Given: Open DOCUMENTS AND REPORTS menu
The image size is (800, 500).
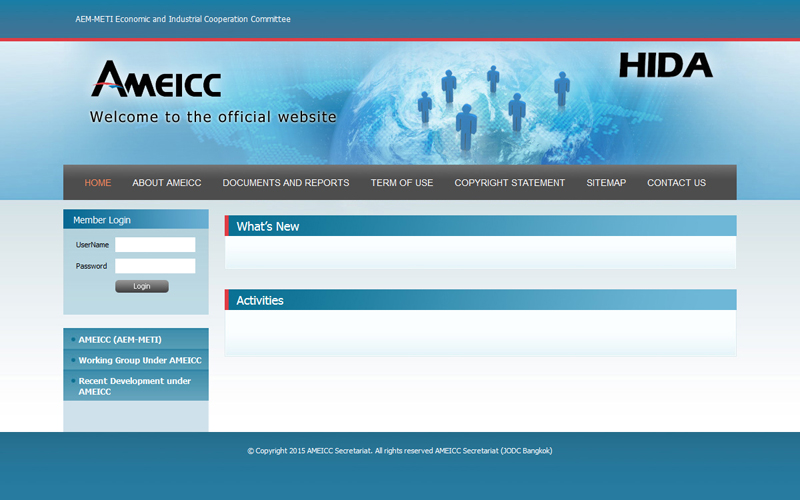Looking at the screenshot, I should (x=286, y=183).
